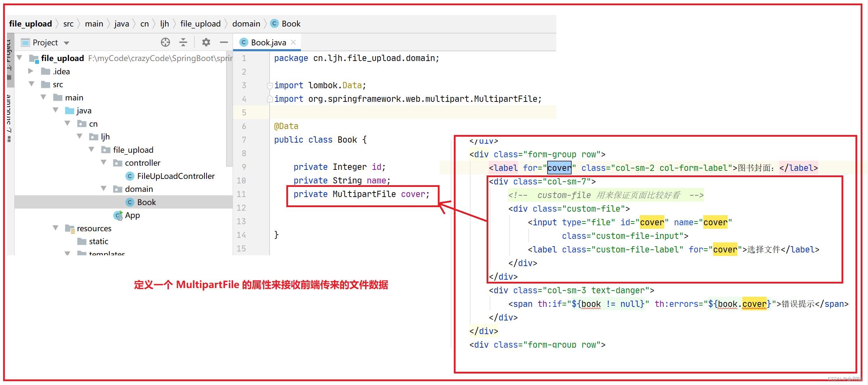Click the Book class icon in breadcrumb
The height and width of the screenshot is (385, 868).
274,23
